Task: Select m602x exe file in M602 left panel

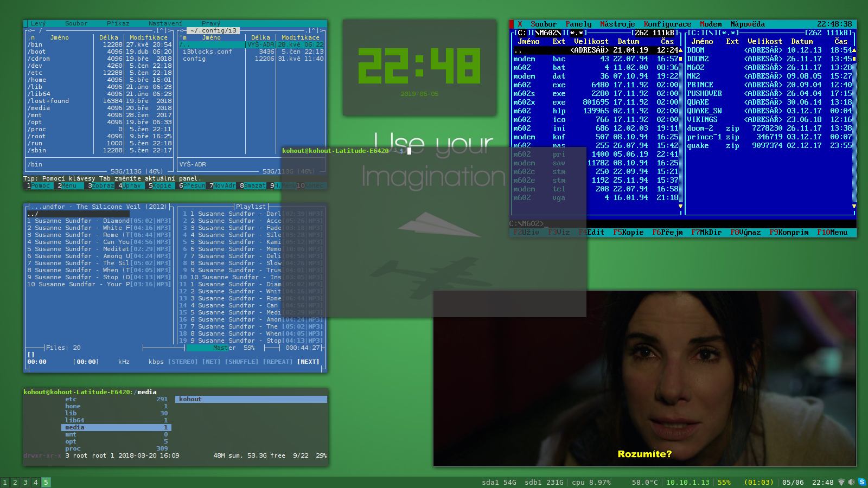Action: (x=596, y=102)
